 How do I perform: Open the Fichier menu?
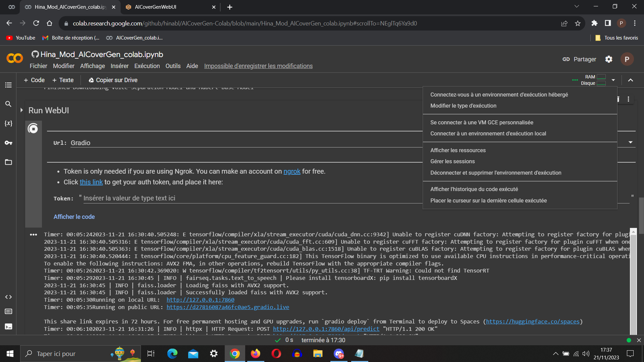point(38,66)
